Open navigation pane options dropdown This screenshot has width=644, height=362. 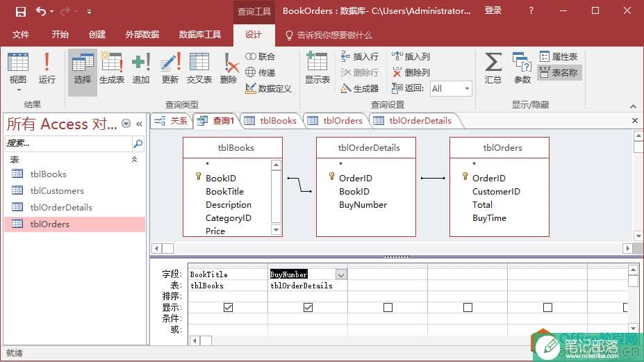(x=126, y=124)
